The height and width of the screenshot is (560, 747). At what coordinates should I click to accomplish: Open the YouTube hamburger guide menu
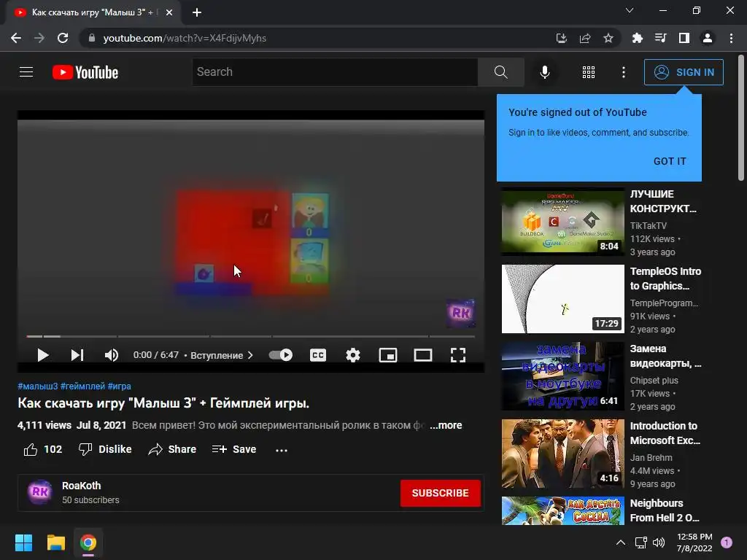pos(26,72)
